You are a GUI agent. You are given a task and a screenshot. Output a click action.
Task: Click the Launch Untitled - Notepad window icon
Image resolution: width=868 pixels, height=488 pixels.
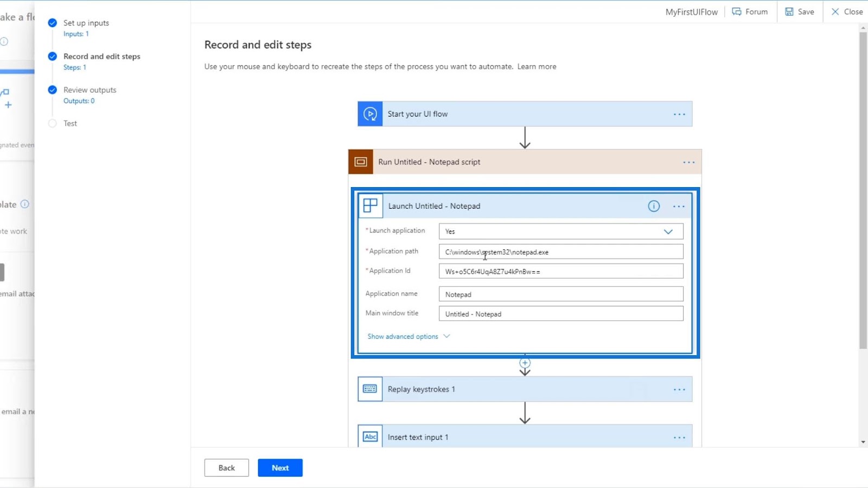point(371,206)
